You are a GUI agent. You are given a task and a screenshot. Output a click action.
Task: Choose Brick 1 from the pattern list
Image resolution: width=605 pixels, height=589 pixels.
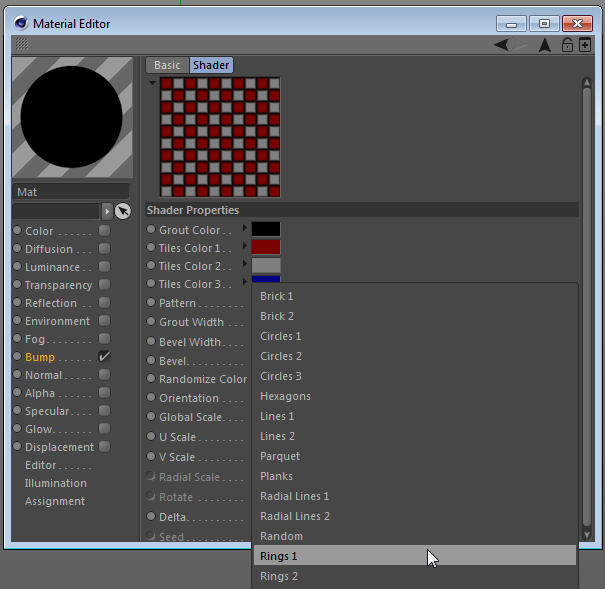[x=415, y=296]
